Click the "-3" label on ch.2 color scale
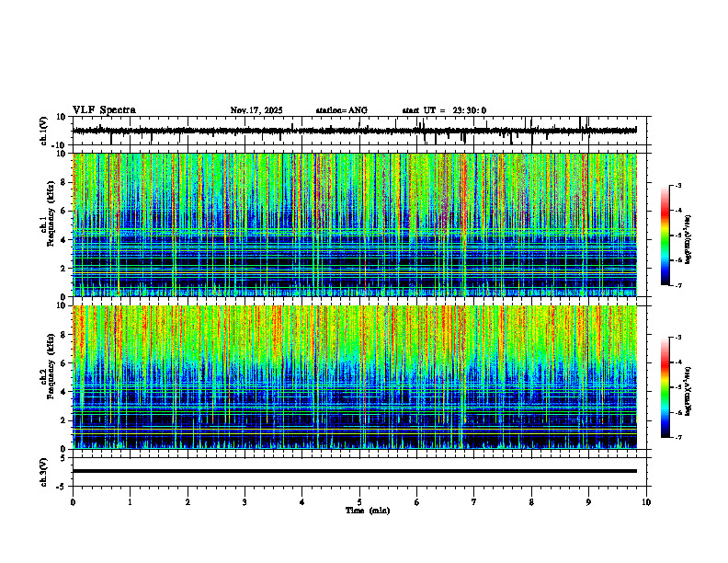The image size is (728, 563). click(677, 338)
